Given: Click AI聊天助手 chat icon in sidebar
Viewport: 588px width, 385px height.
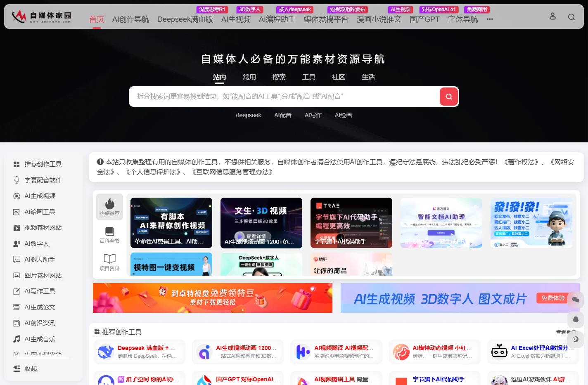Looking at the screenshot, I should (x=17, y=260).
